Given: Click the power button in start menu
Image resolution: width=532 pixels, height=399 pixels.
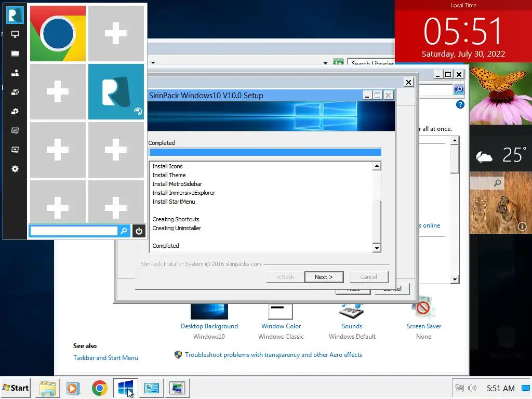Looking at the screenshot, I should click(139, 231).
